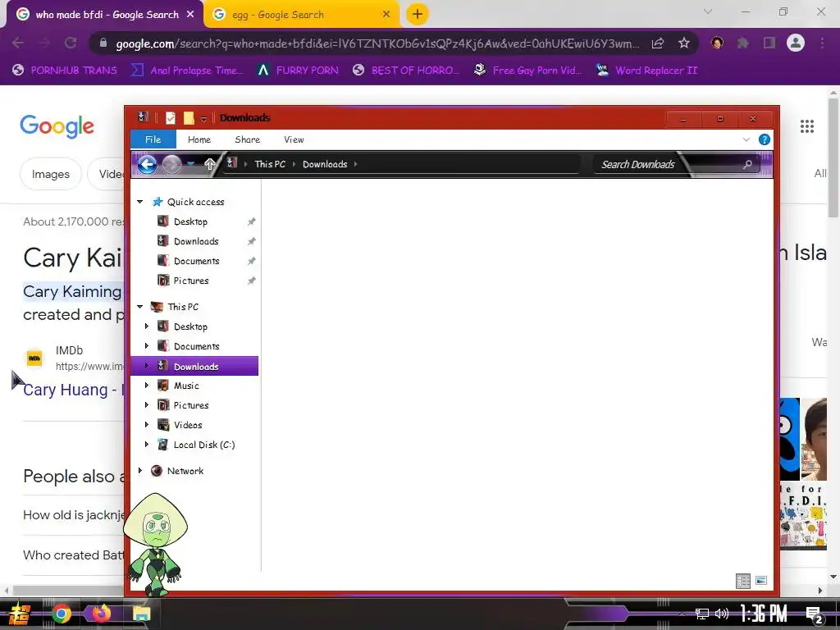Reload the Chrome page
The image size is (840, 630).
point(71,43)
